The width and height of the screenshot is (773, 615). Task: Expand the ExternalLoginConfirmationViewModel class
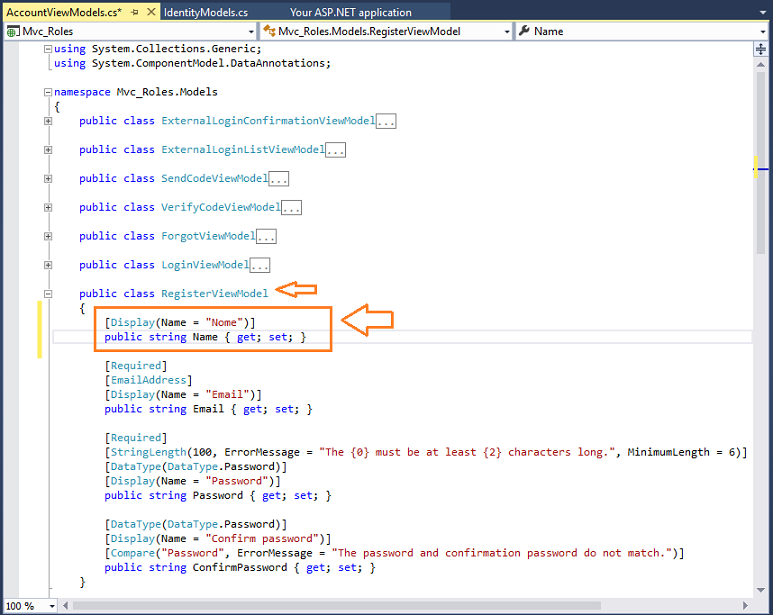48,121
